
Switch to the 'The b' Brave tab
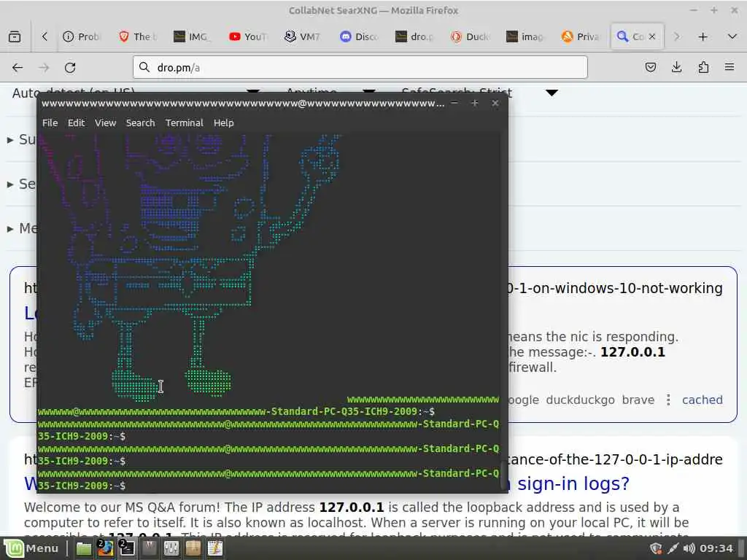[137, 36]
